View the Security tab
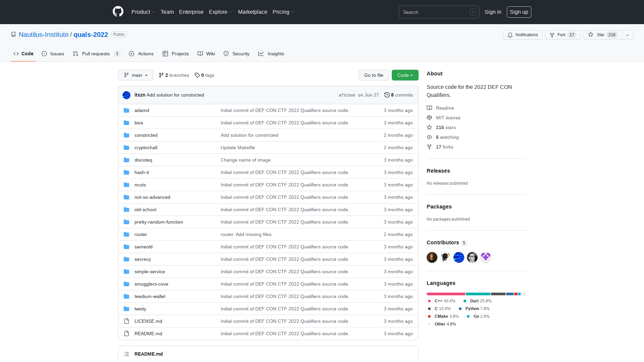The image size is (644, 362). point(236,54)
